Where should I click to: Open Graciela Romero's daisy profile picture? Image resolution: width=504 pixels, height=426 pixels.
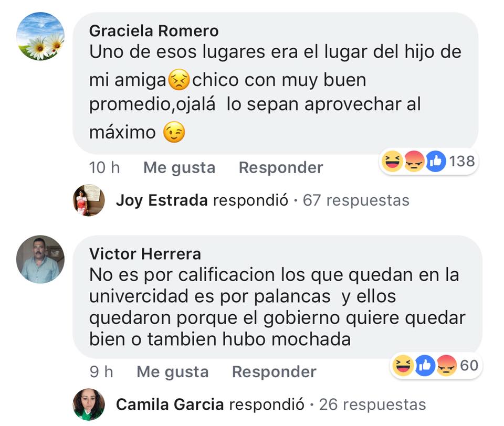click(x=40, y=36)
